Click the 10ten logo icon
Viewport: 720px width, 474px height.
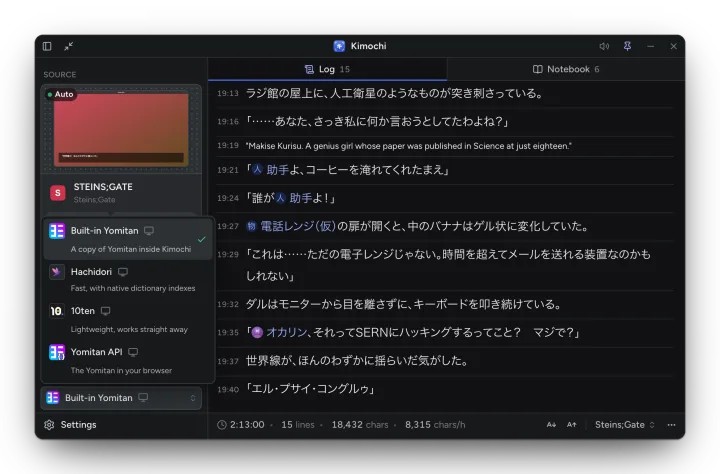(56, 311)
